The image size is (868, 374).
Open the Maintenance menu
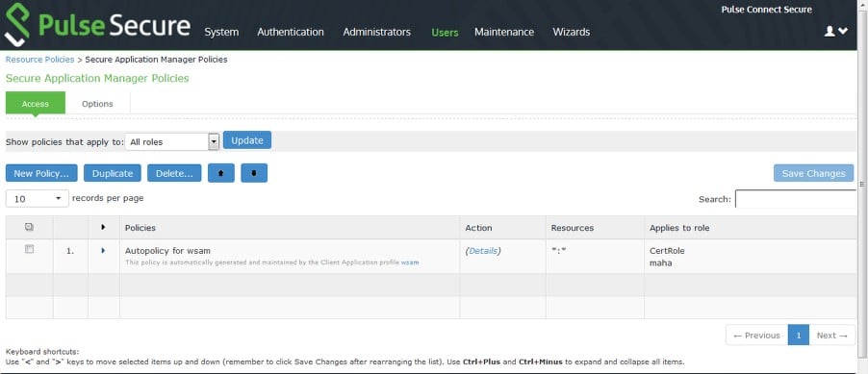coord(503,32)
